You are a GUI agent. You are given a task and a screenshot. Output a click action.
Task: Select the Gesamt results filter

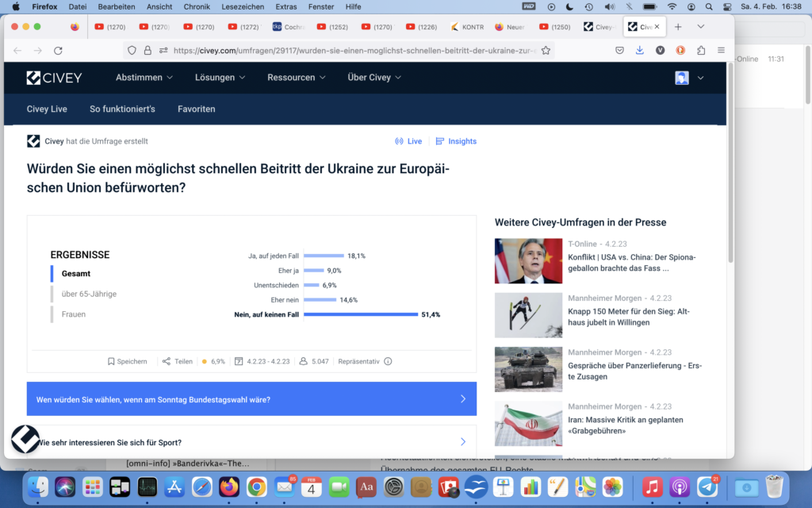[x=76, y=274]
